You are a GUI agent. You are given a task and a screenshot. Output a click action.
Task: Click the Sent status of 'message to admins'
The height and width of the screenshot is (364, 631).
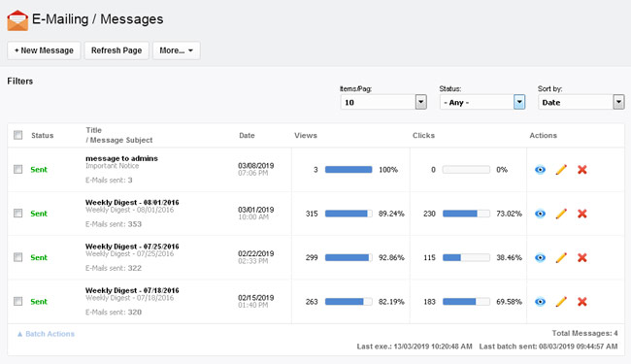click(x=39, y=170)
